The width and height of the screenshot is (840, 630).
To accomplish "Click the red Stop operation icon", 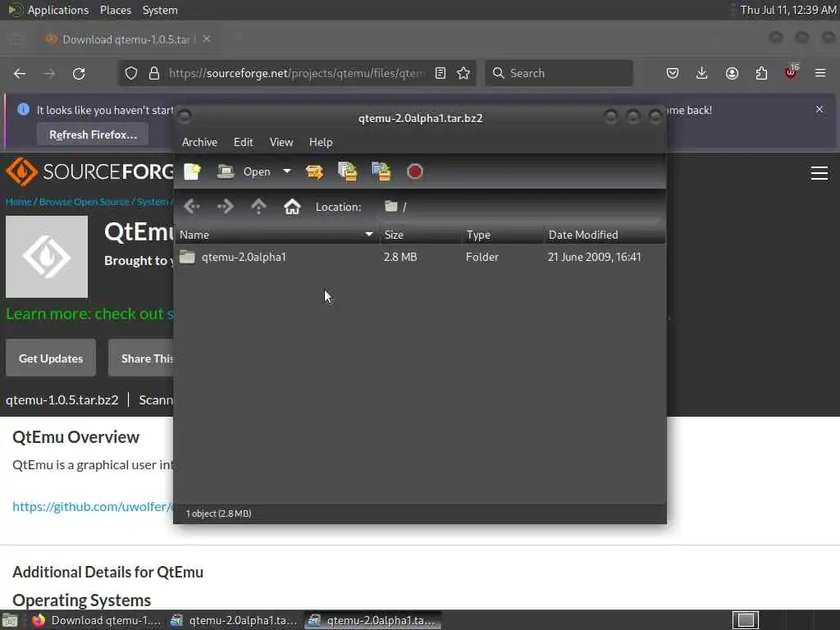I will (414, 171).
